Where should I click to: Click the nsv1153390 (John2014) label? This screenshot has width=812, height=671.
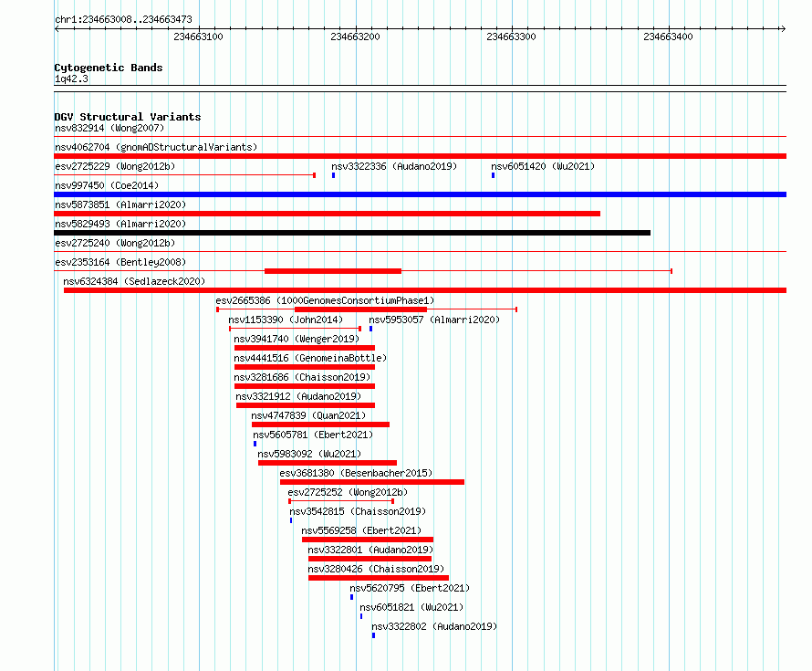pyautogui.click(x=286, y=320)
